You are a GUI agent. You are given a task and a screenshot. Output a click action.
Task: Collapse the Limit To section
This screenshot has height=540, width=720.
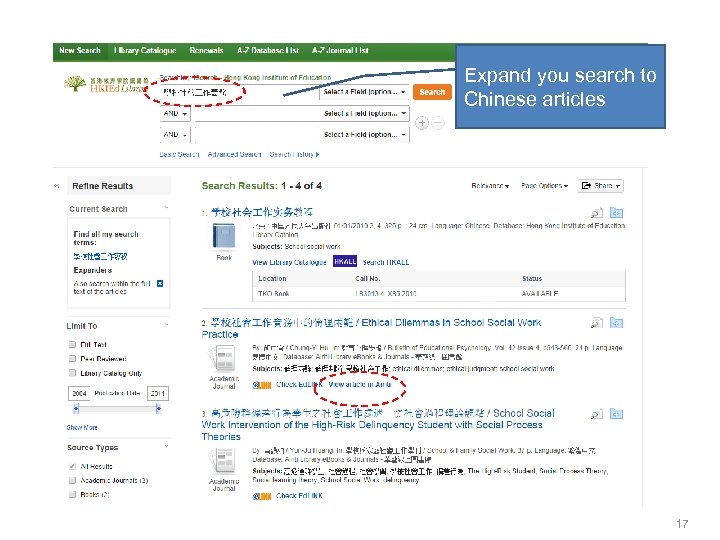[x=166, y=325]
